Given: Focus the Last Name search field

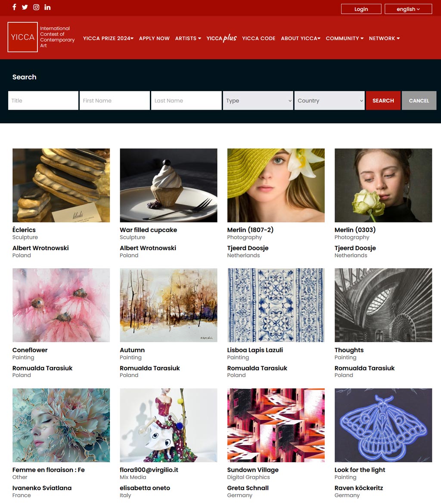Looking at the screenshot, I should 186,101.
